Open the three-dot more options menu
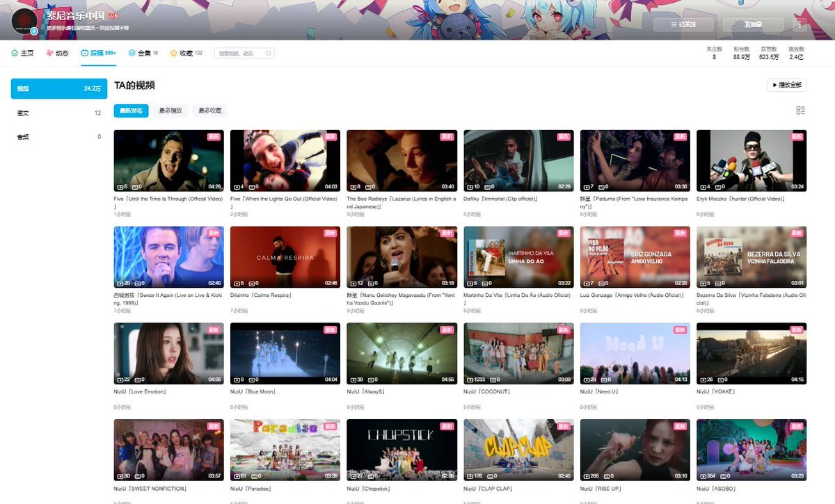This screenshot has width=835, height=504. (x=799, y=24)
